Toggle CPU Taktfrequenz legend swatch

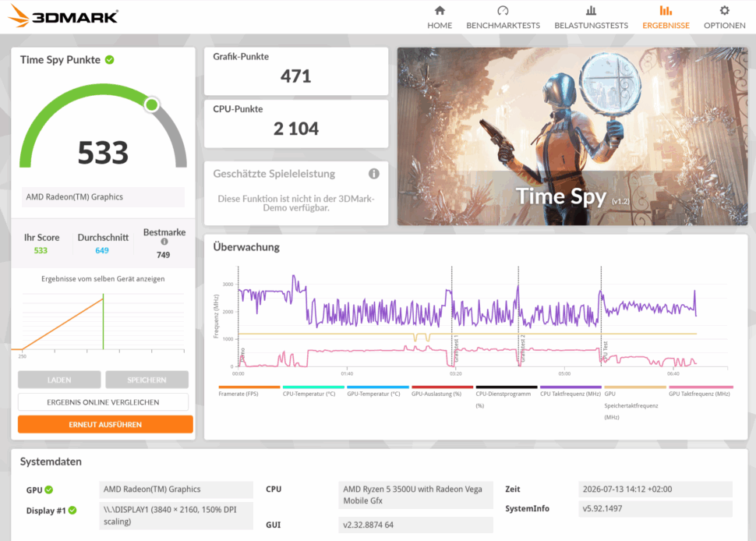coord(571,387)
